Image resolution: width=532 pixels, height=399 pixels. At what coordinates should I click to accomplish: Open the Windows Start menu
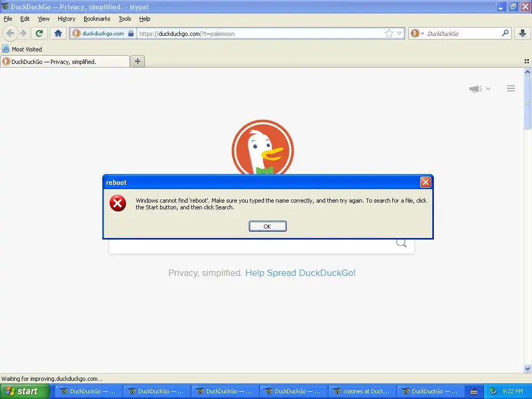coord(25,391)
